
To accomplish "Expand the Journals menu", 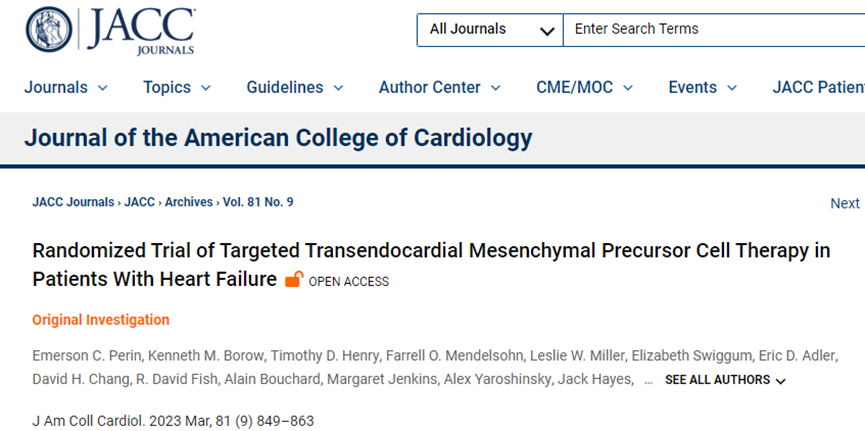I will click(66, 88).
